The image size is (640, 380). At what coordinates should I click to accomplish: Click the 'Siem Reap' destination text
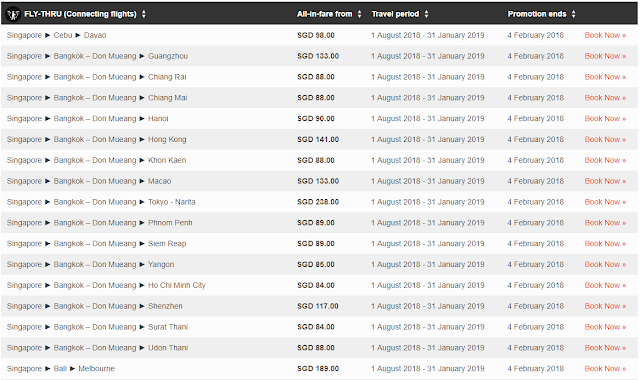167,243
